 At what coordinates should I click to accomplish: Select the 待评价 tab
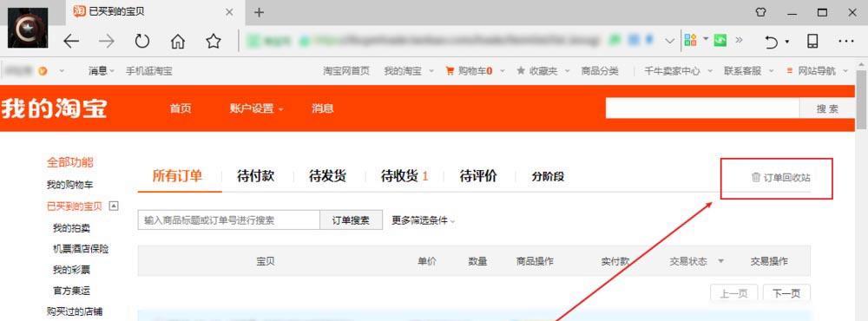478,177
